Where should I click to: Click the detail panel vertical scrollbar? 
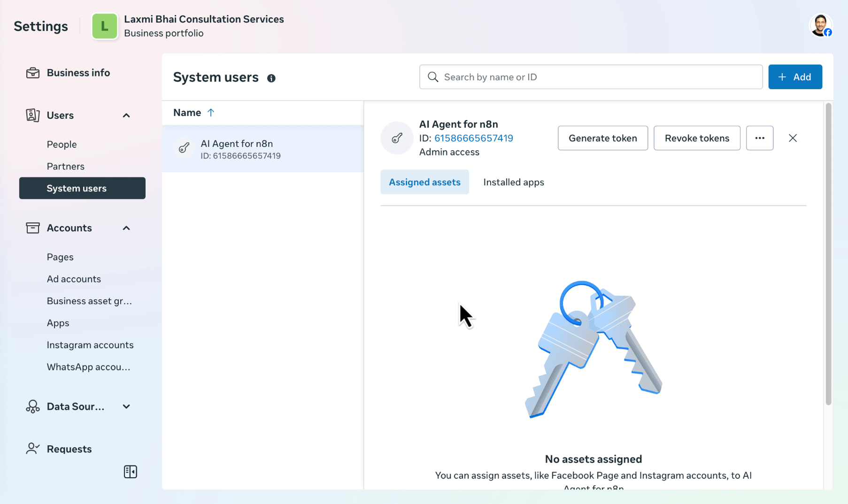click(828, 253)
